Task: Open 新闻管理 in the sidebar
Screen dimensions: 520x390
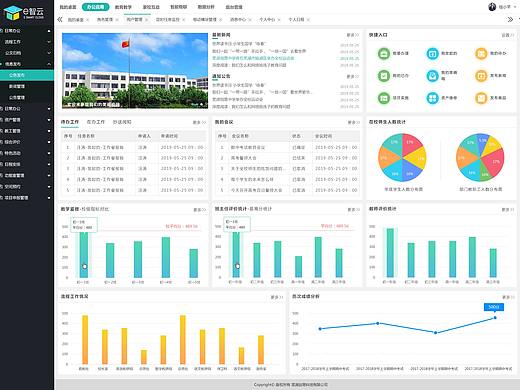Action: click(x=17, y=86)
